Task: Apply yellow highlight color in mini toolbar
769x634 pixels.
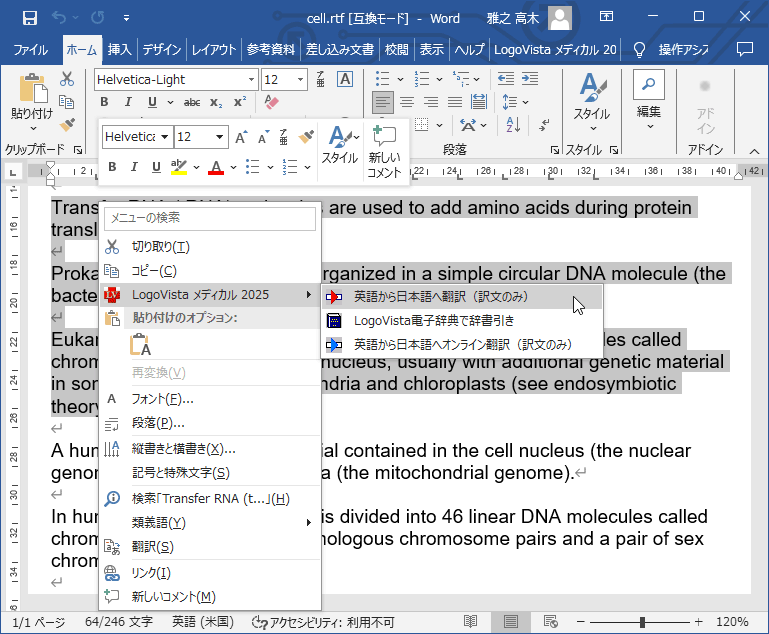Action: pos(179,167)
